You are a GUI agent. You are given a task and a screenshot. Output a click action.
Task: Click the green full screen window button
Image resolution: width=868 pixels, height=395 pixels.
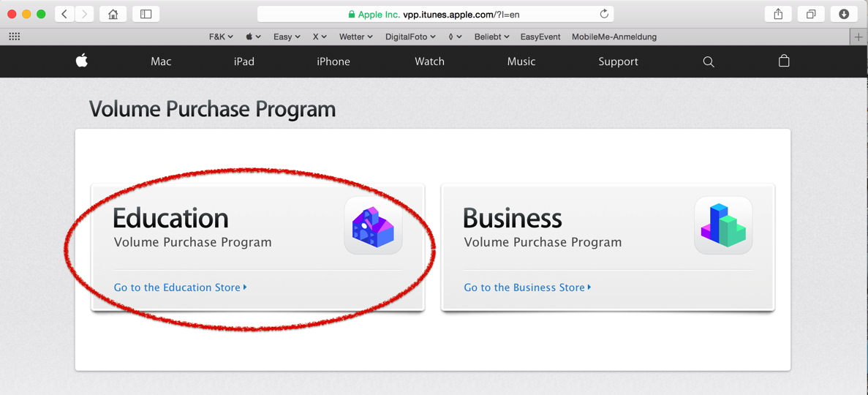click(41, 14)
